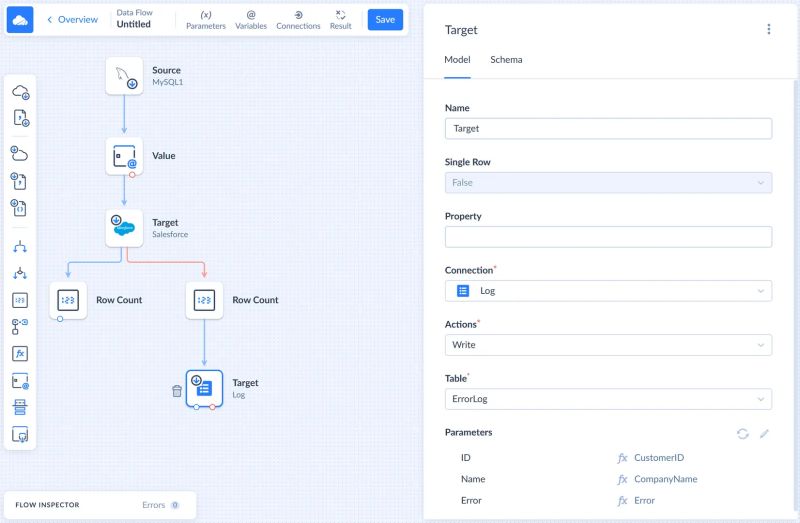Screen dimensions: 800x523
Task: Select the left Row Count node
Action: (68, 301)
